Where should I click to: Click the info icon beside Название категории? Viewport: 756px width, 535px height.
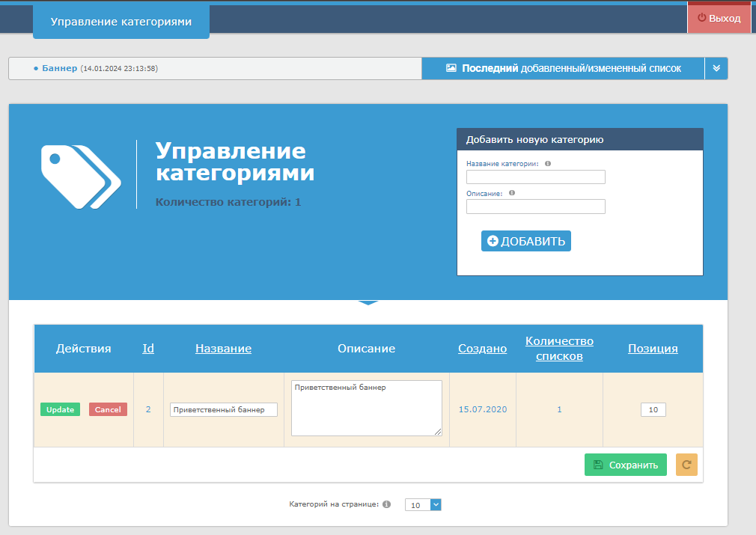click(x=548, y=164)
